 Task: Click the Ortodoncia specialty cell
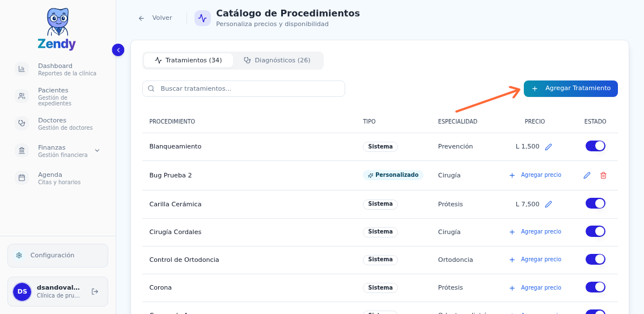(x=455, y=260)
